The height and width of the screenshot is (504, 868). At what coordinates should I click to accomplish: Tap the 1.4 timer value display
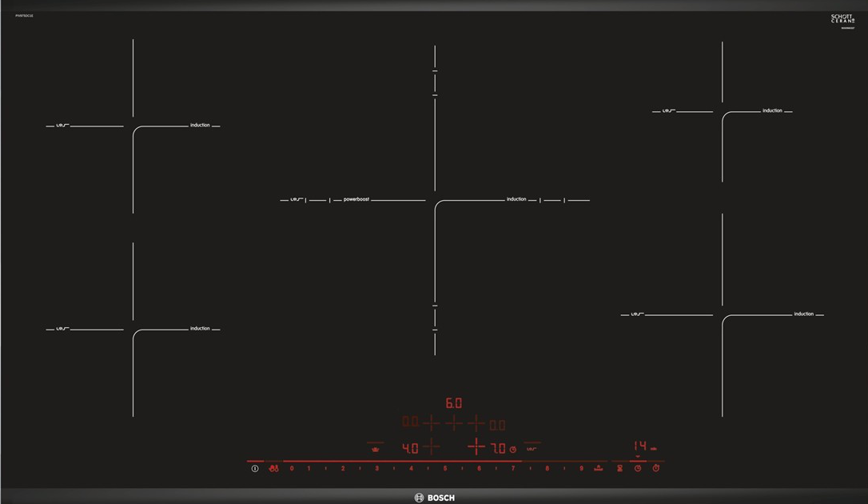click(640, 446)
